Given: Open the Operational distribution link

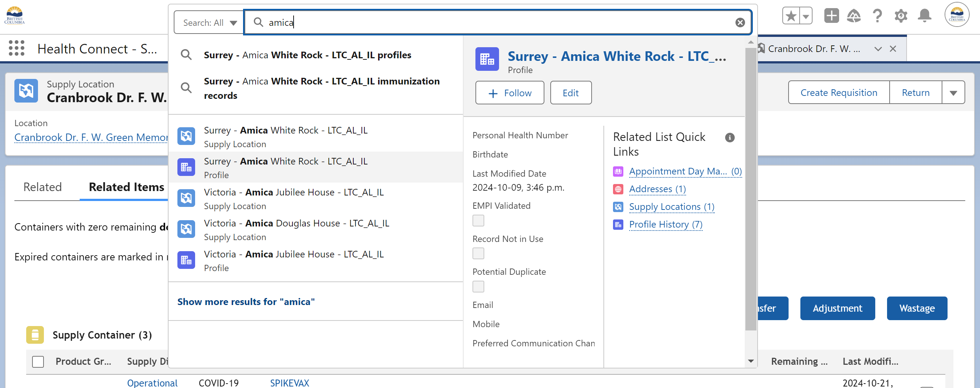Looking at the screenshot, I should [x=152, y=383].
